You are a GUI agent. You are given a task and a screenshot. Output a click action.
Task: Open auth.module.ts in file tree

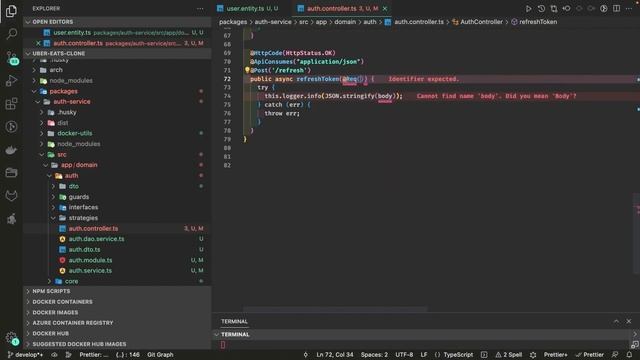point(90,260)
